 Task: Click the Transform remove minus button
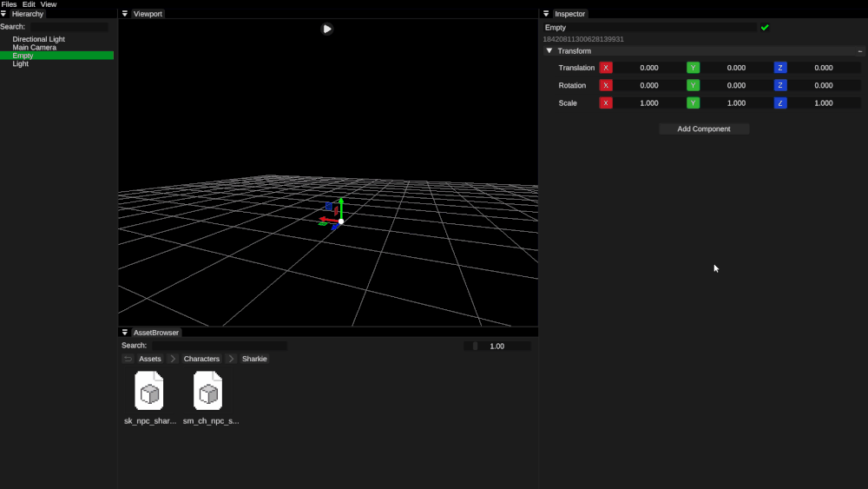(859, 51)
